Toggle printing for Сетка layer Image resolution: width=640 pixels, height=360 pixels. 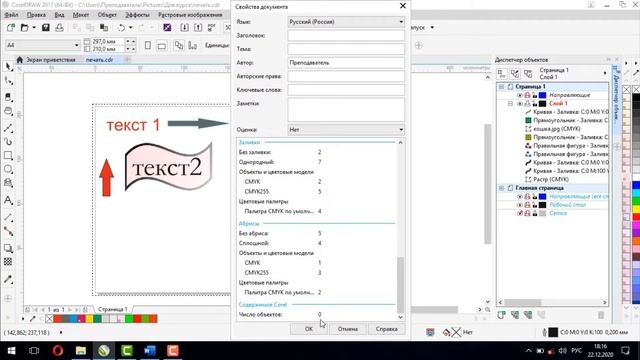coord(527,213)
